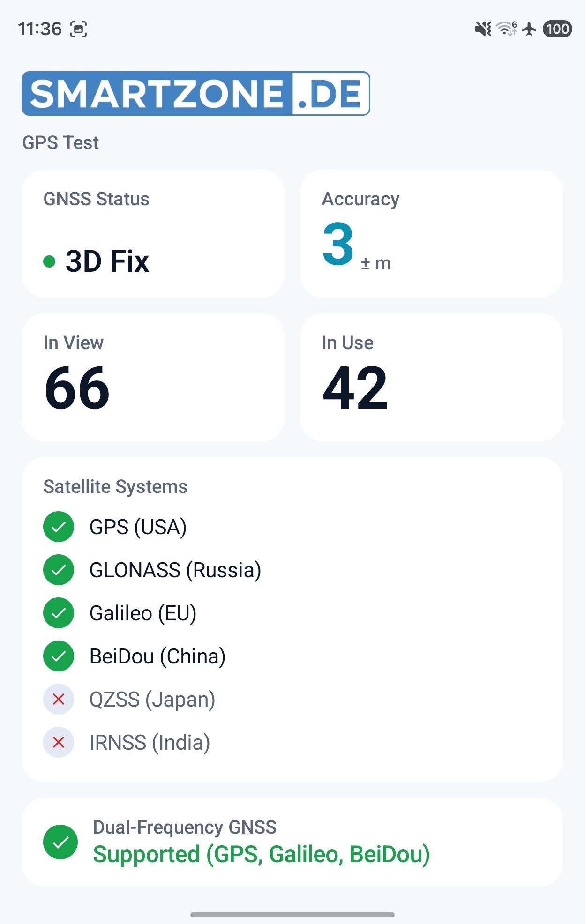The height and width of the screenshot is (924, 585).
Task: Tap the green check icon beside BeiDou (China)
Action: click(59, 656)
